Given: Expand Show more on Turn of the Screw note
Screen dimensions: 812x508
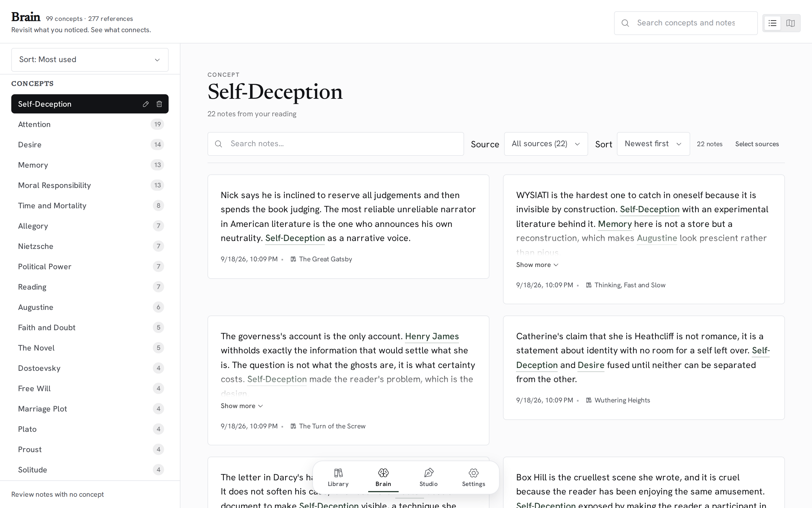Looking at the screenshot, I should (242, 406).
